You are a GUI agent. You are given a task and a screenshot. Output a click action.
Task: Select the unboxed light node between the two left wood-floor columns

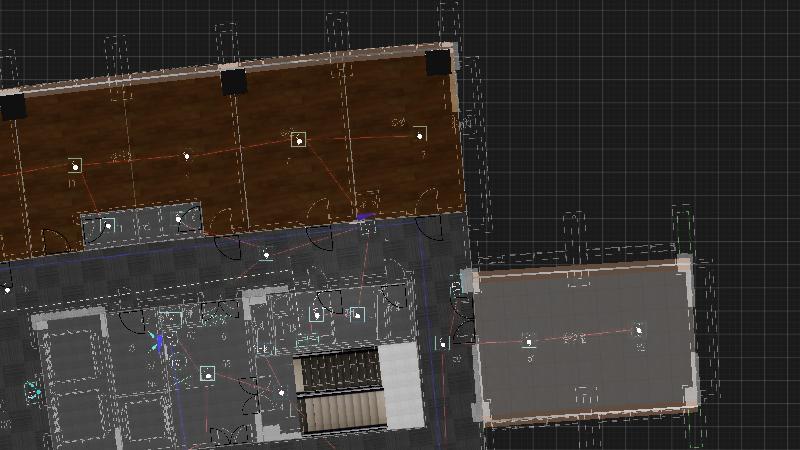(x=186, y=156)
